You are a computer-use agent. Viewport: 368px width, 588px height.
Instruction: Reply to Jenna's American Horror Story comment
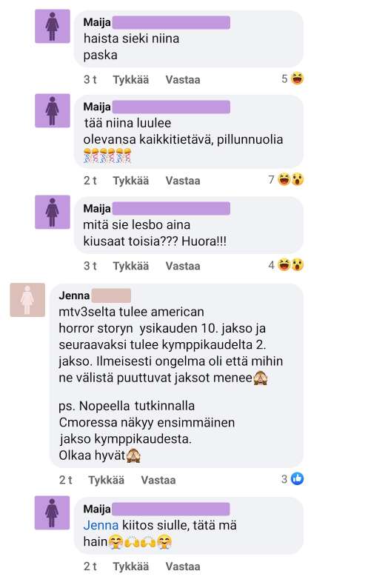click(x=158, y=480)
